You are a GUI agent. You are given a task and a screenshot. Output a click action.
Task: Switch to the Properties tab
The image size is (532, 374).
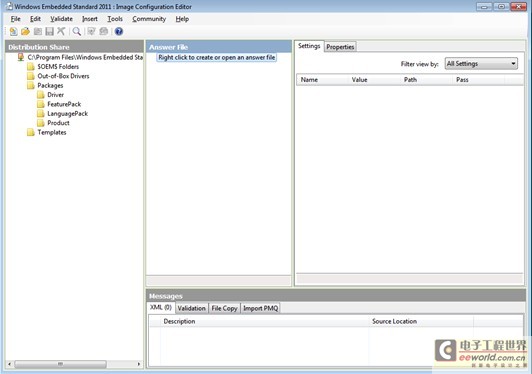click(x=340, y=47)
